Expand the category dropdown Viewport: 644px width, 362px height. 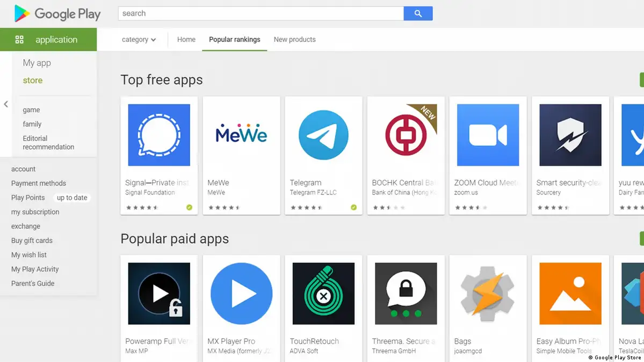tap(139, 39)
